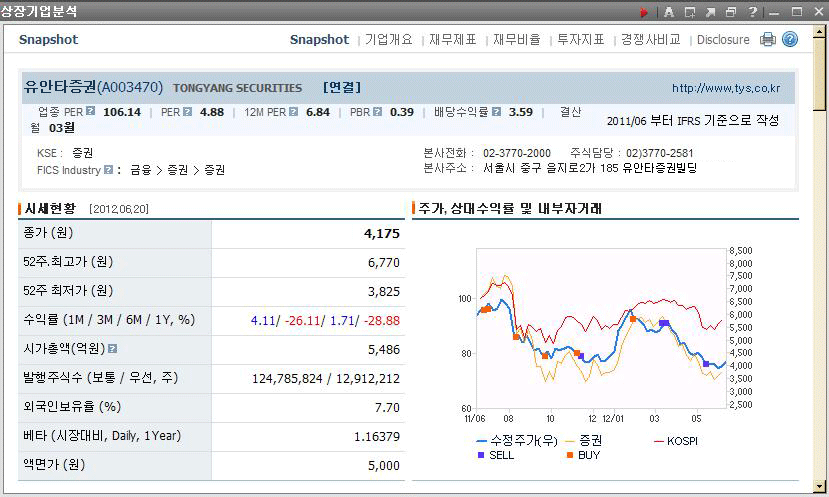Open the 기업개요 tab
829x497 pixels.
click(x=389, y=40)
